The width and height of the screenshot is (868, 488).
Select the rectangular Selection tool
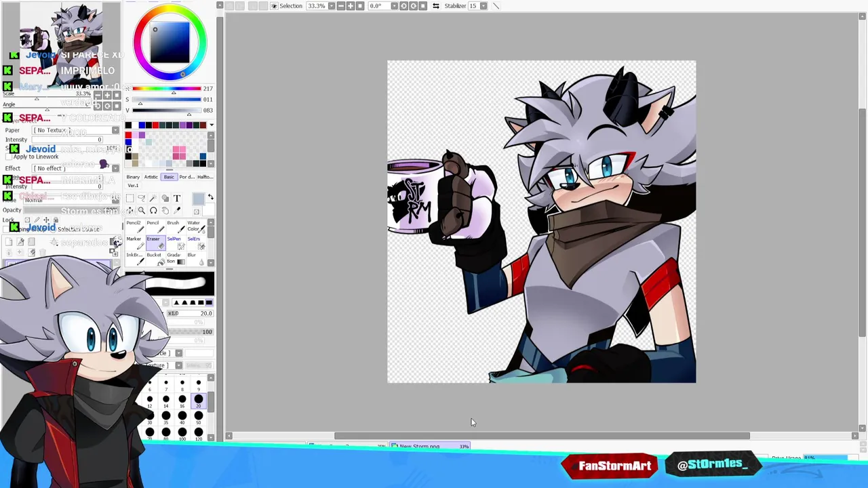click(130, 198)
